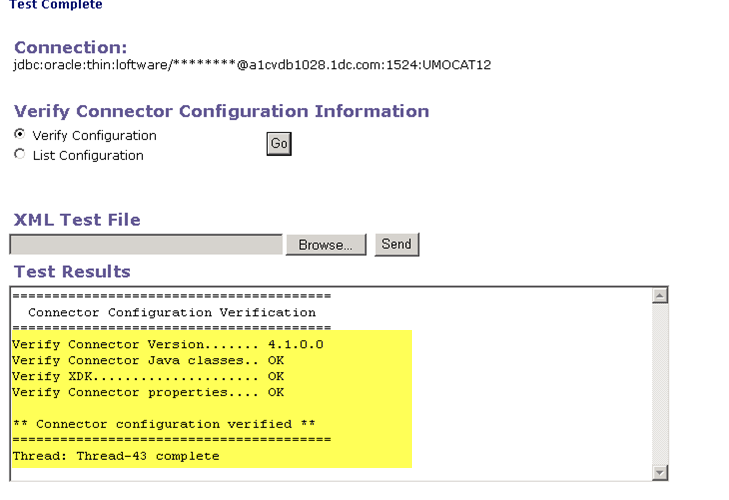729x500 pixels.
Task: Click the jdbc:oracle:thin connection string text
Action: tap(252, 65)
